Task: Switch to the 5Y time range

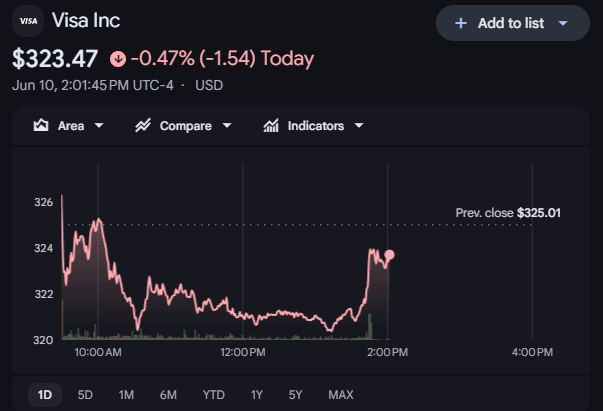Action: tap(295, 395)
